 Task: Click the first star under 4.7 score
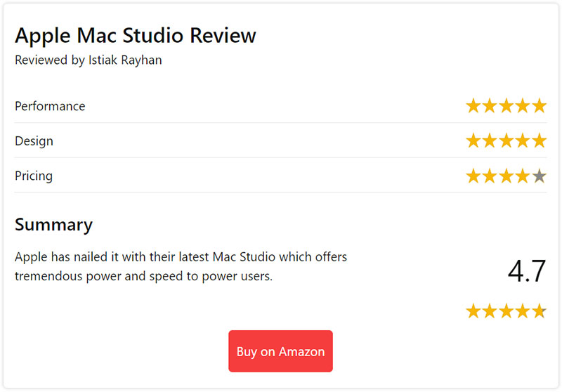point(473,311)
